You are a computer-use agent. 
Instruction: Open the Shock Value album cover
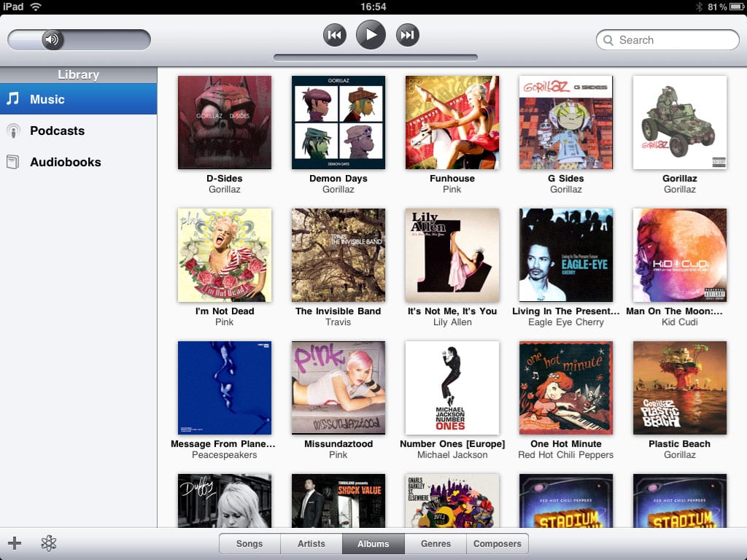[x=338, y=500]
